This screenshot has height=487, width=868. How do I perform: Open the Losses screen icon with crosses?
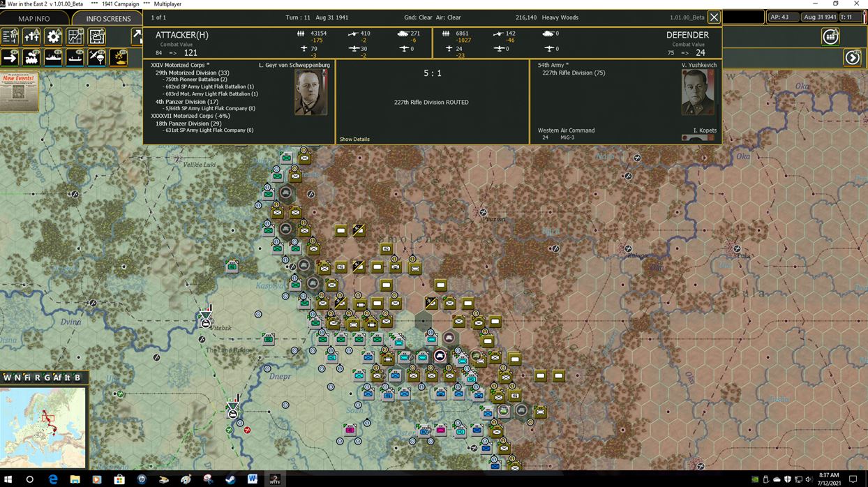(x=31, y=36)
